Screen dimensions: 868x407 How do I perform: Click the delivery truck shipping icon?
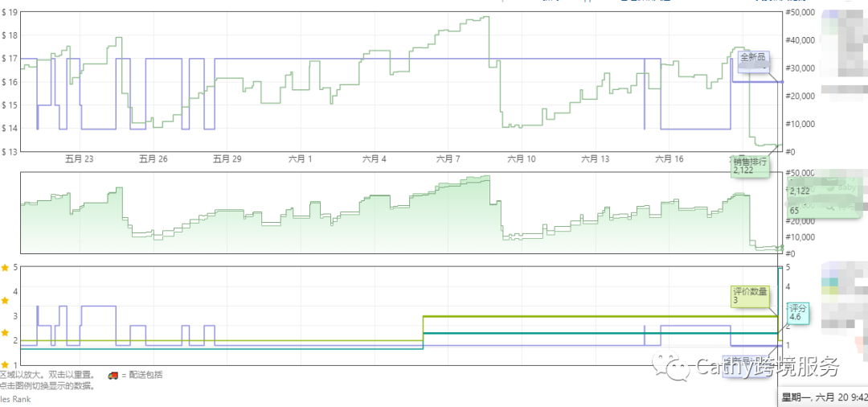tap(113, 376)
